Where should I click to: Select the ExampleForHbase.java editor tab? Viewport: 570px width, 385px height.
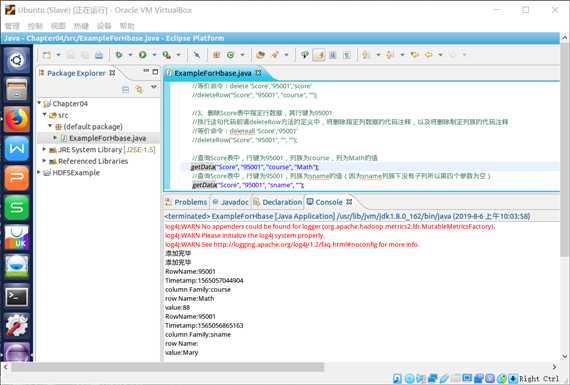tap(213, 73)
